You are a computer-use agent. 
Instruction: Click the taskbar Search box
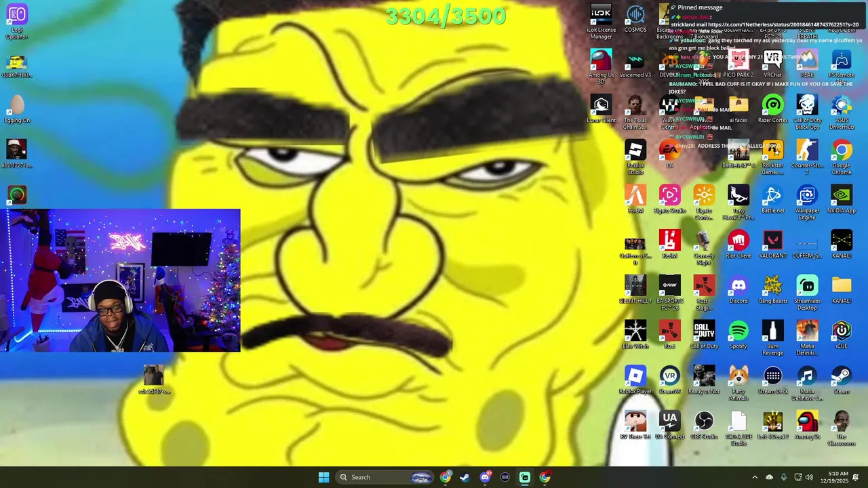[384, 477]
